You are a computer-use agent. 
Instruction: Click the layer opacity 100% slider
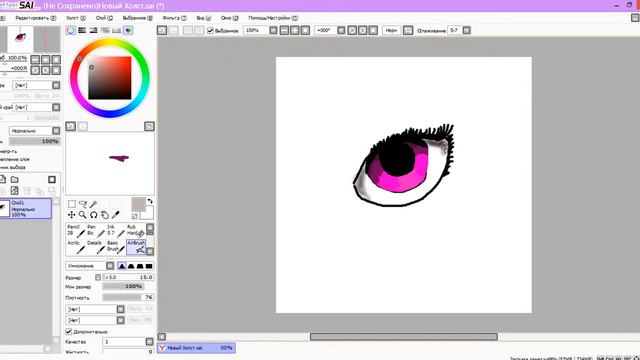click(x=35, y=141)
